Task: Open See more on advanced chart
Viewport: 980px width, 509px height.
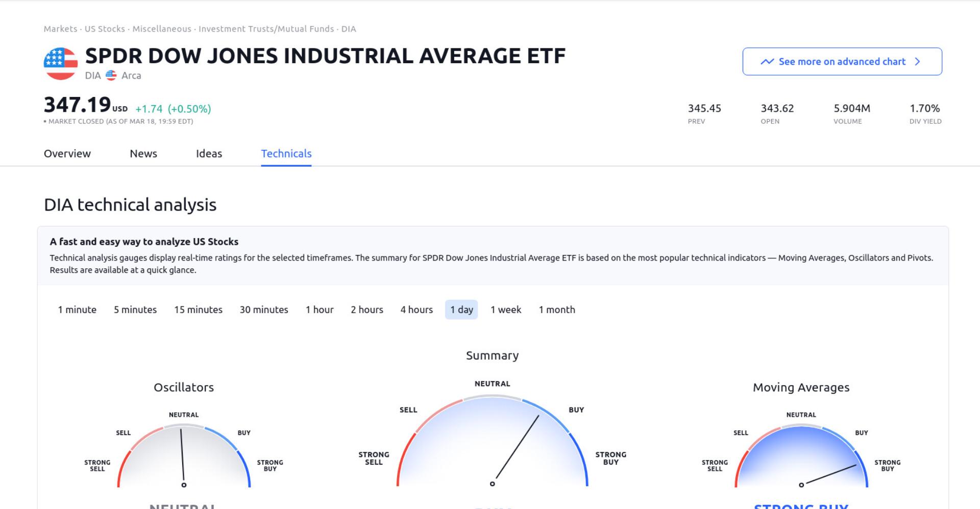Action: [x=842, y=62]
